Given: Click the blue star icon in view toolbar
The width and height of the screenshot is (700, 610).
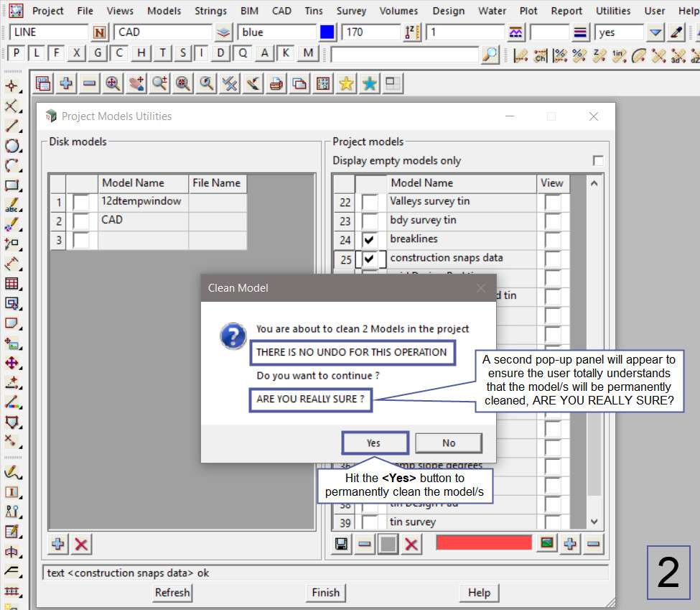Looking at the screenshot, I should click(x=369, y=84).
